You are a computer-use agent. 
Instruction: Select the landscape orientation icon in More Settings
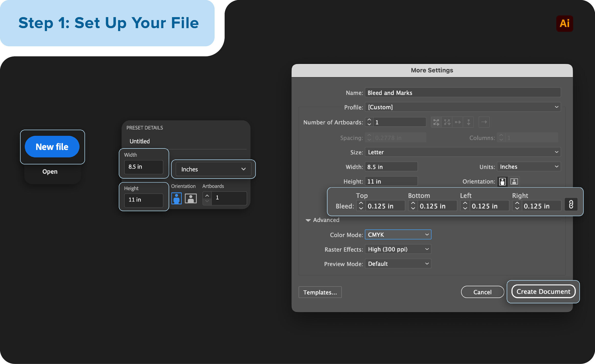tap(514, 182)
